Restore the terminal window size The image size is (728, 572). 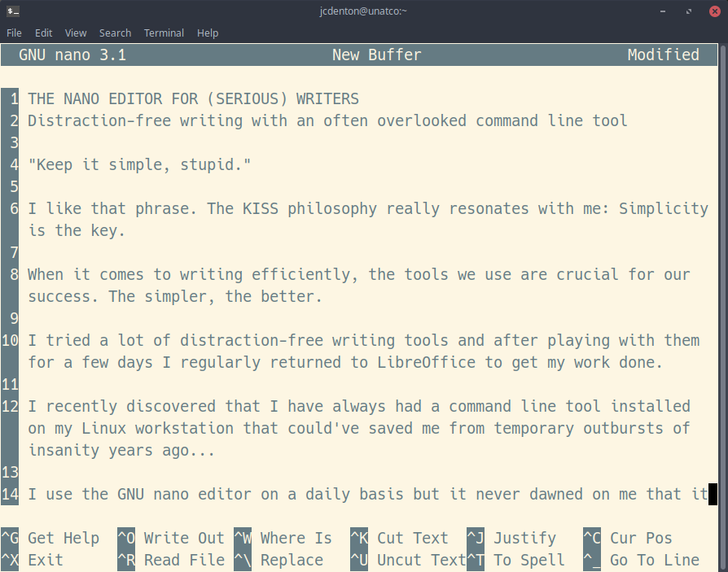(x=689, y=11)
